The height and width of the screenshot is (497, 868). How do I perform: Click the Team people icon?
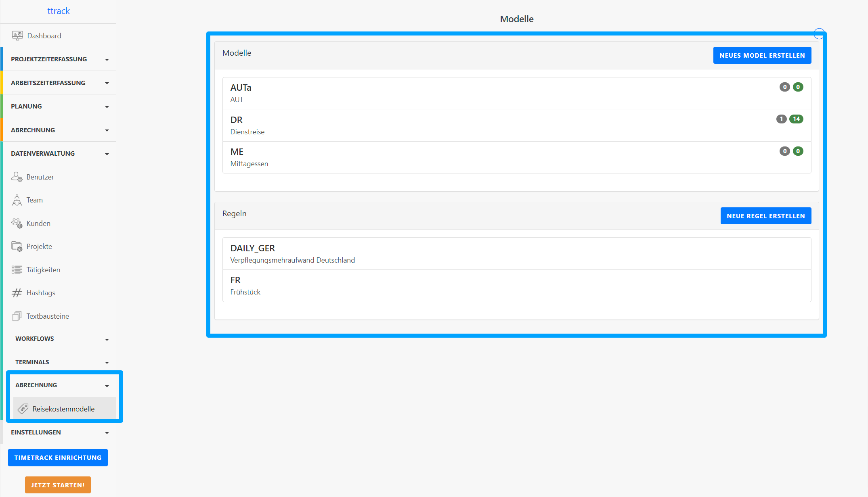pos(17,200)
